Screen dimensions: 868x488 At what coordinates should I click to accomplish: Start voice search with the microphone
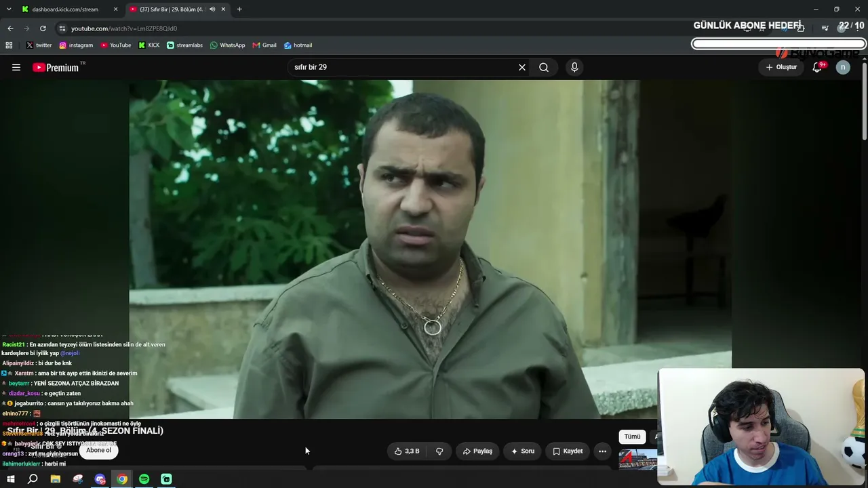574,67
